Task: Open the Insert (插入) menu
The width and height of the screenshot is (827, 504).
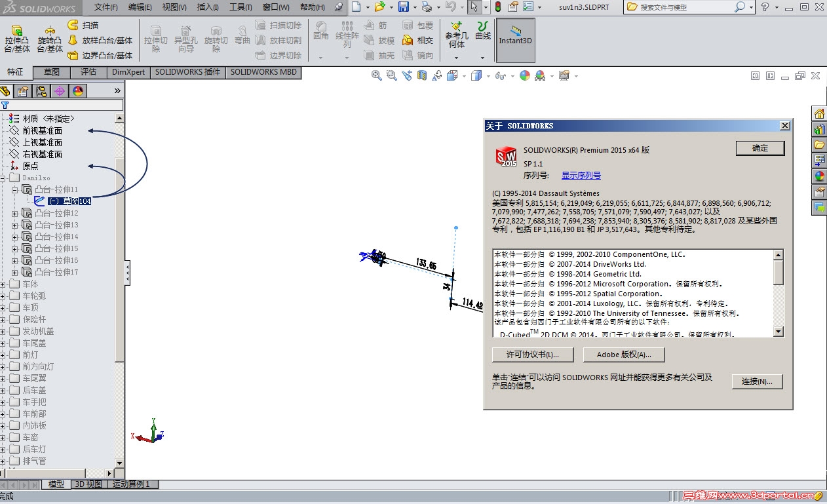Action: [208, 7]
